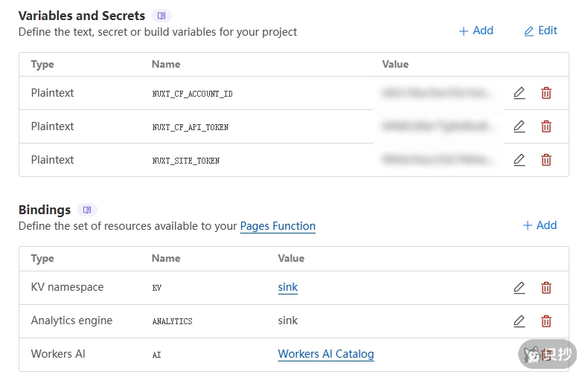This screenshot has height=380, width=588.
Task: Edit the NUXT_CF_ACCOUNT_ID variable pencil icon
Action: (519, 93)
